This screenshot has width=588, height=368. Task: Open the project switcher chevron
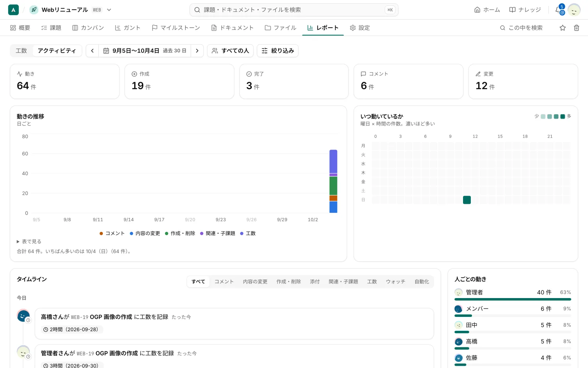tap(109, 10)
